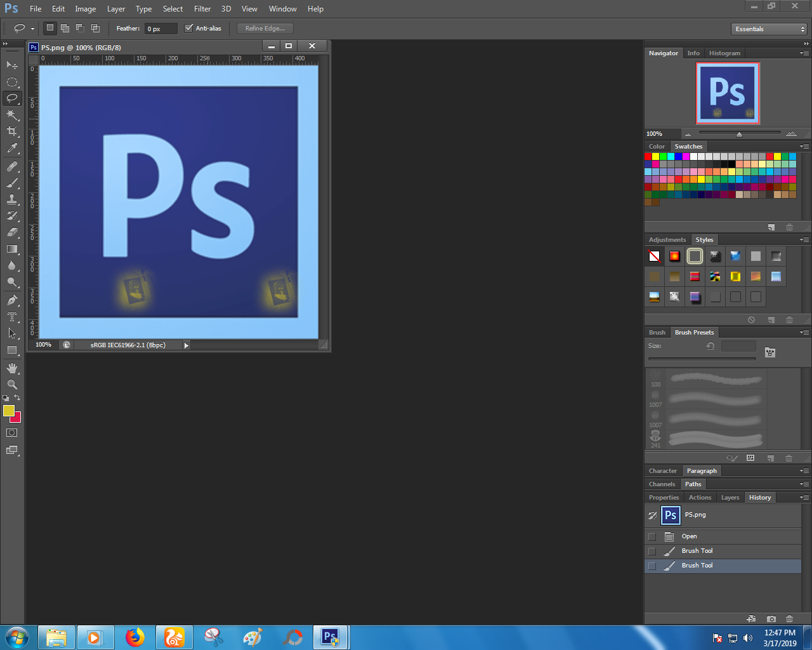Pick the Eyedropper tool
The width and height of the screenshot is (812, 650).
coord(12,149)
